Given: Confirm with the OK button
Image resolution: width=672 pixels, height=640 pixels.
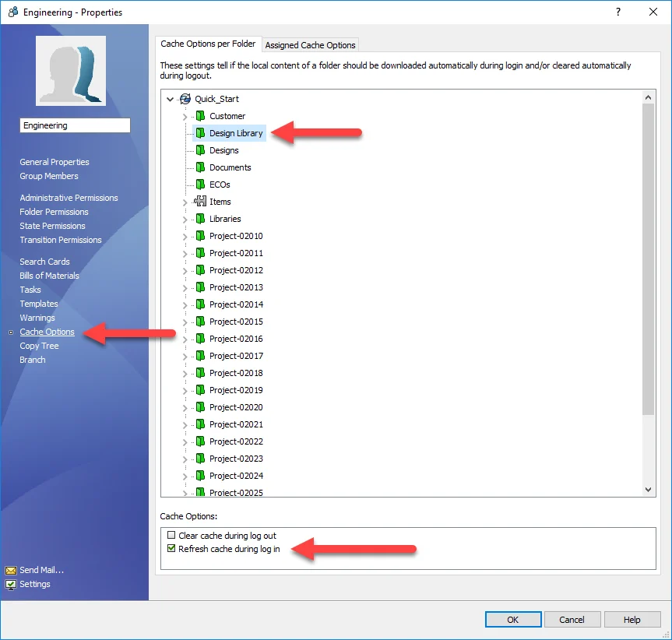Looking at the screenshot, I should coord(513,620).
